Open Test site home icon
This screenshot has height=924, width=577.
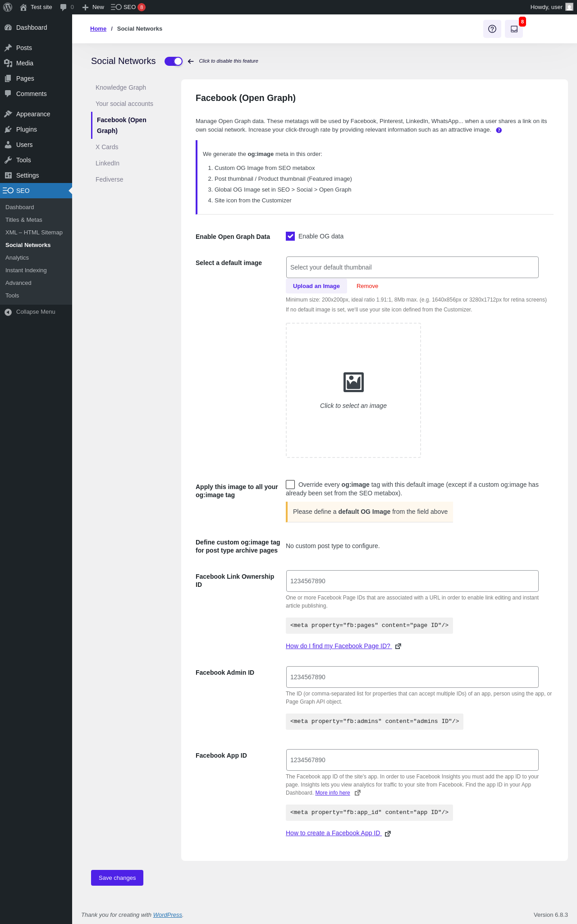23,7
